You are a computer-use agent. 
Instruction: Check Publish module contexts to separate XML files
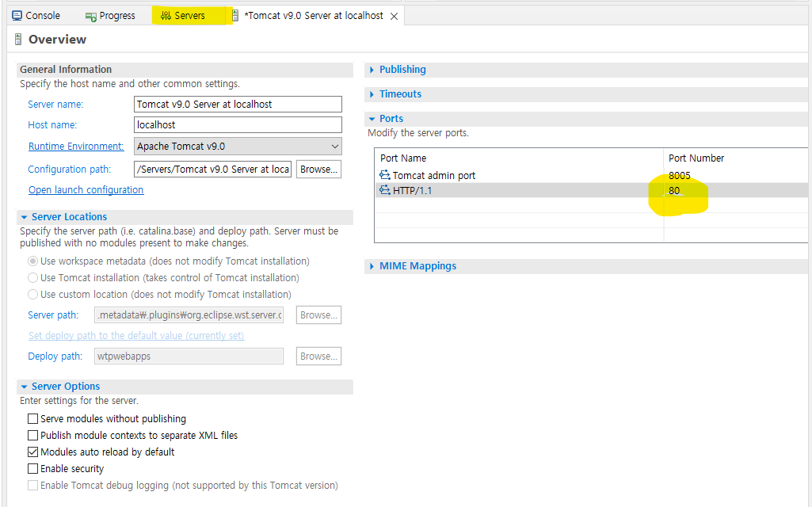(32, 435)
